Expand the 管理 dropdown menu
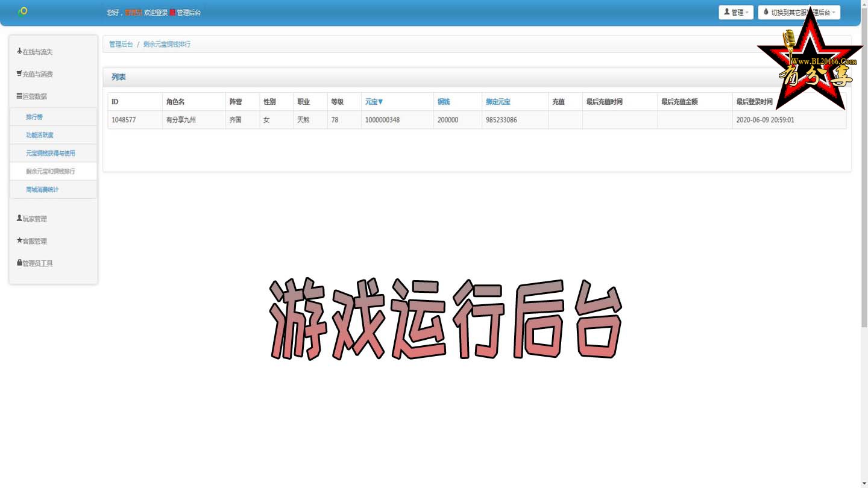The image size is (868, 488). click(735, 12)
